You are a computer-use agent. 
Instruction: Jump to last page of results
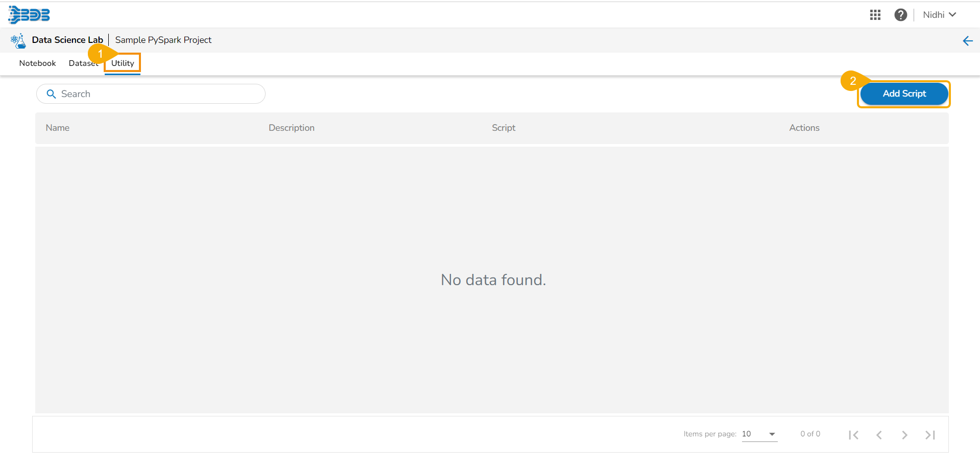tap(930, 435)
